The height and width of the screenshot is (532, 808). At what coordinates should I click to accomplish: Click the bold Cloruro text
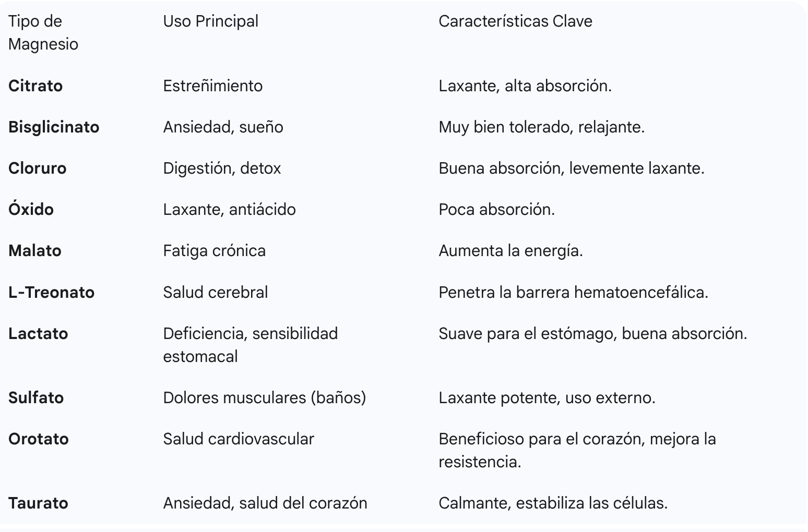point(38,168)
